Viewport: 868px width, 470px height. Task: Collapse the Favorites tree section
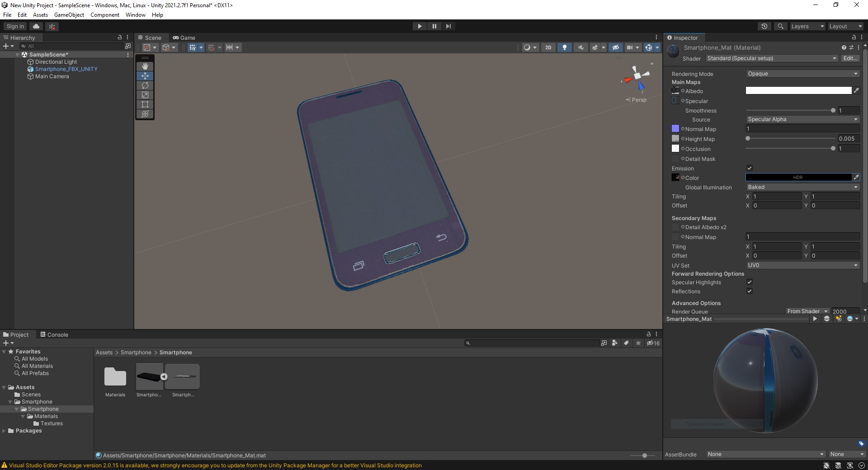[x=5, y=352]
